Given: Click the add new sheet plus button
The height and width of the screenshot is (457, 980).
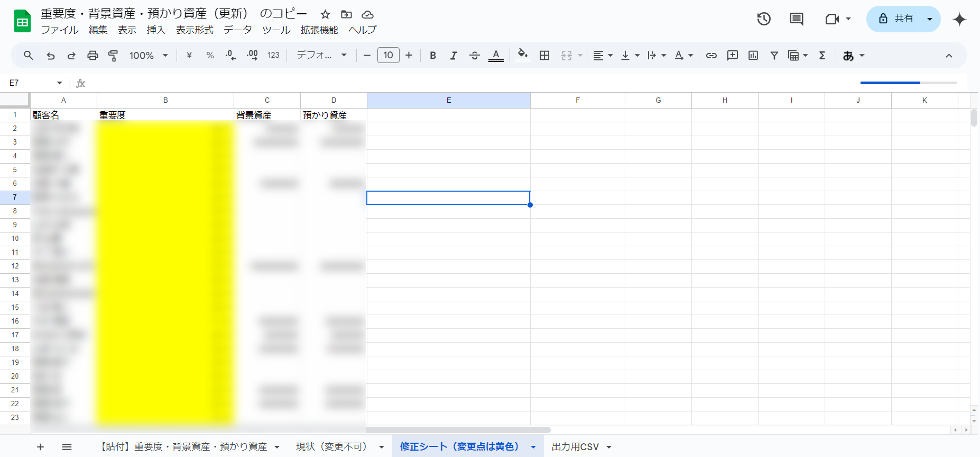Looking at the screenshot, I should (40, 446).
